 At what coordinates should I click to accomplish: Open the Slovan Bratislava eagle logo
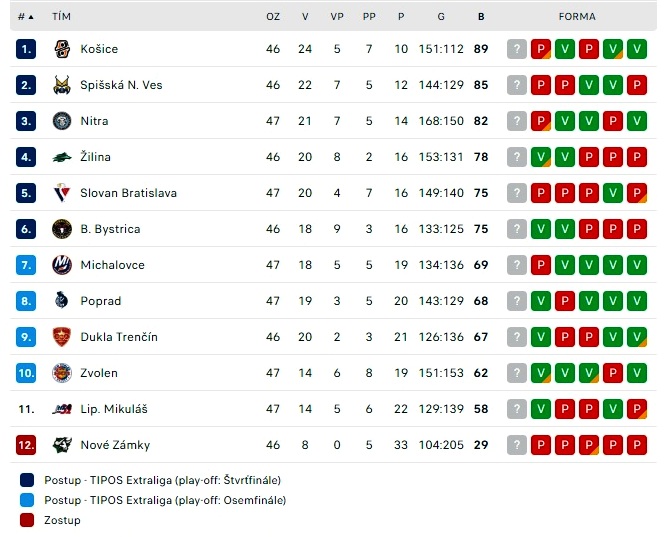point(62,193)
